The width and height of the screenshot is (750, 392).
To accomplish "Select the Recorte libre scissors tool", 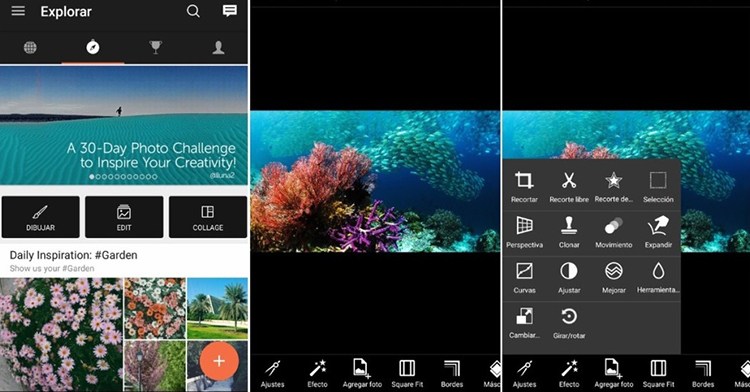I will click(569, 187).
